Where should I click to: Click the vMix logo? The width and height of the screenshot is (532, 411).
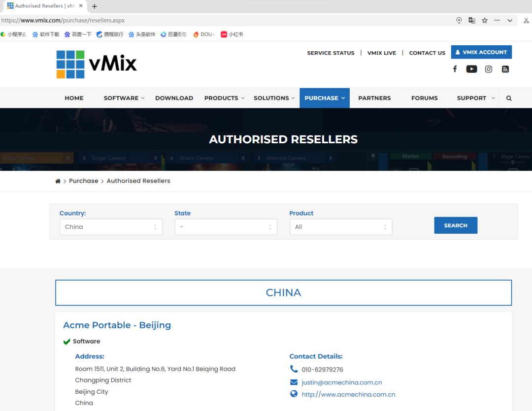pyautogui.click(x=97, y=64)
